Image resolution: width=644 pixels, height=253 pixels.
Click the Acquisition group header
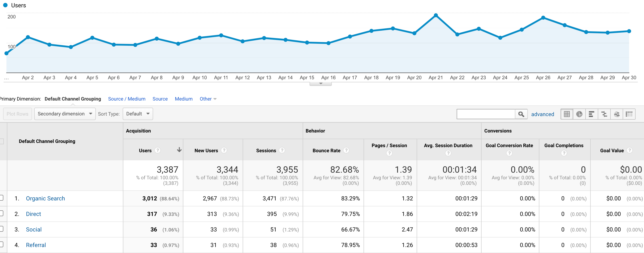138,131
